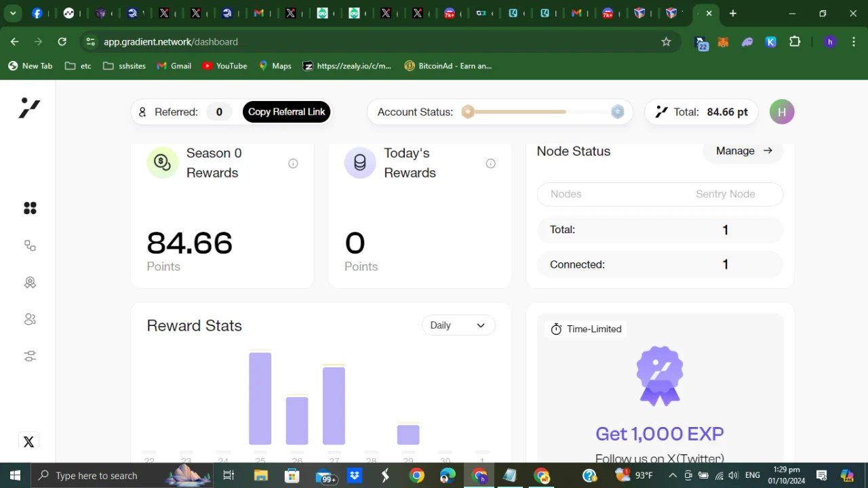
Task: Click the reward bar for day 27
Action: pos(334,405)
